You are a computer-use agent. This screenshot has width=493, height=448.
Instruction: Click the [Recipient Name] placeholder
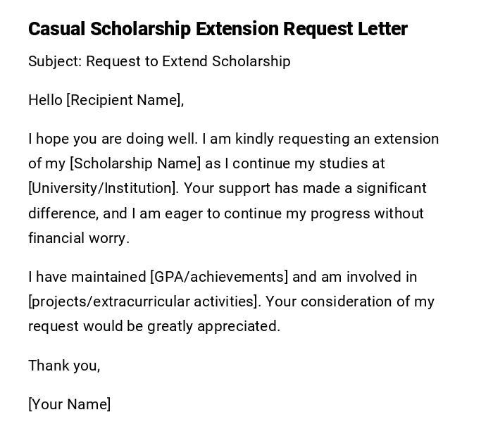(124, 100)
